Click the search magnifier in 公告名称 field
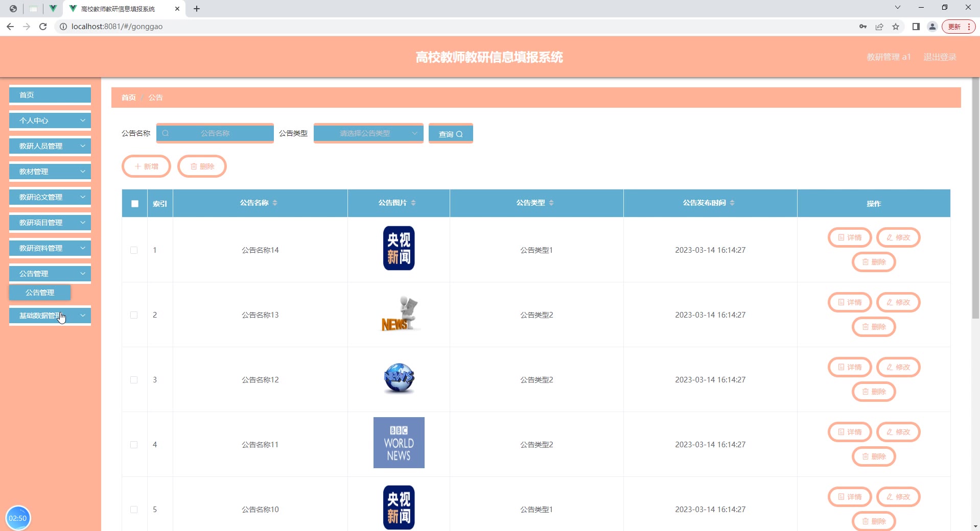Image resolution: width=980 pixels, height=531 pixels. 166,133
